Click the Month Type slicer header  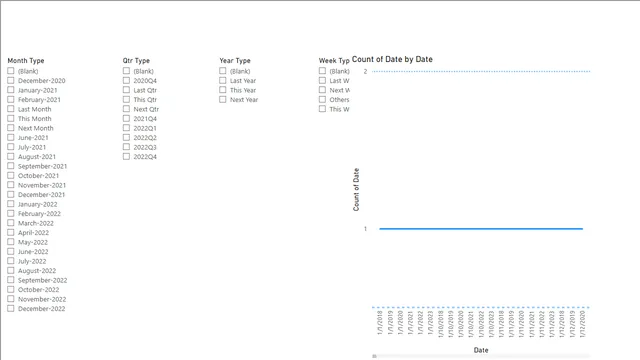(26, 60)
